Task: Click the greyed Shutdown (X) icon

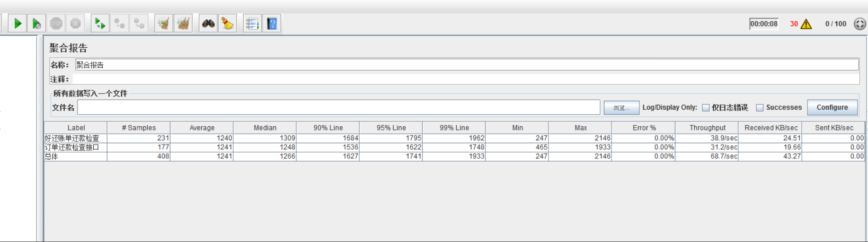Action: coord(75,23)
